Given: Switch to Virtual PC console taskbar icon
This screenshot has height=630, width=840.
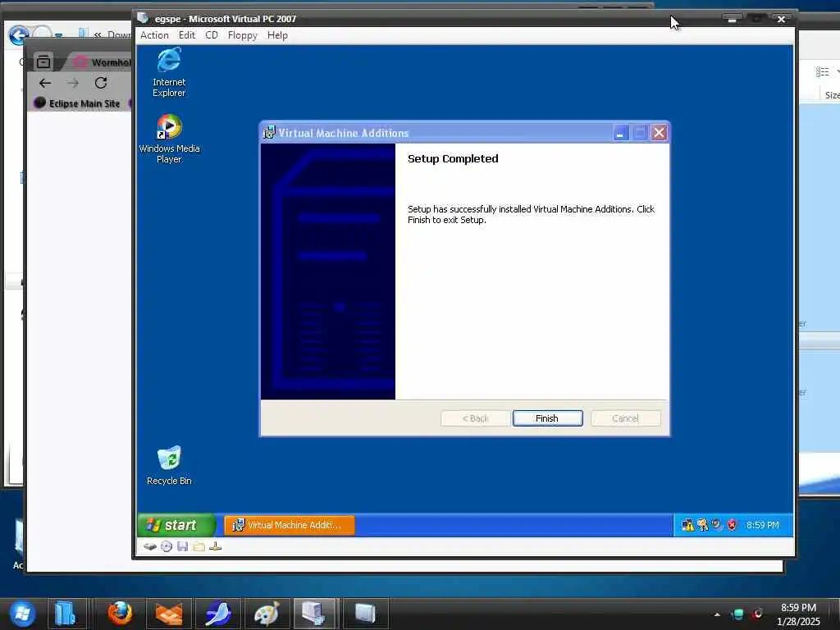Looking at the screenshot, I should (315, 614).
